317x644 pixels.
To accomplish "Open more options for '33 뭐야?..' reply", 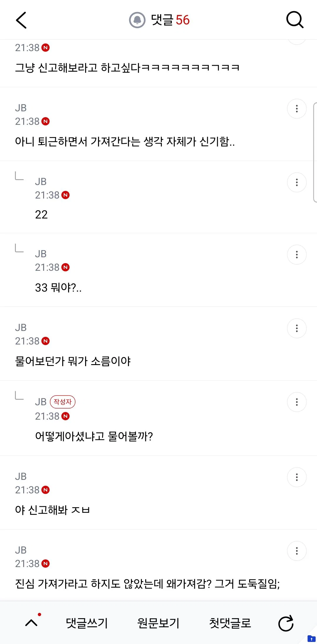I will (x=297, y=255).
